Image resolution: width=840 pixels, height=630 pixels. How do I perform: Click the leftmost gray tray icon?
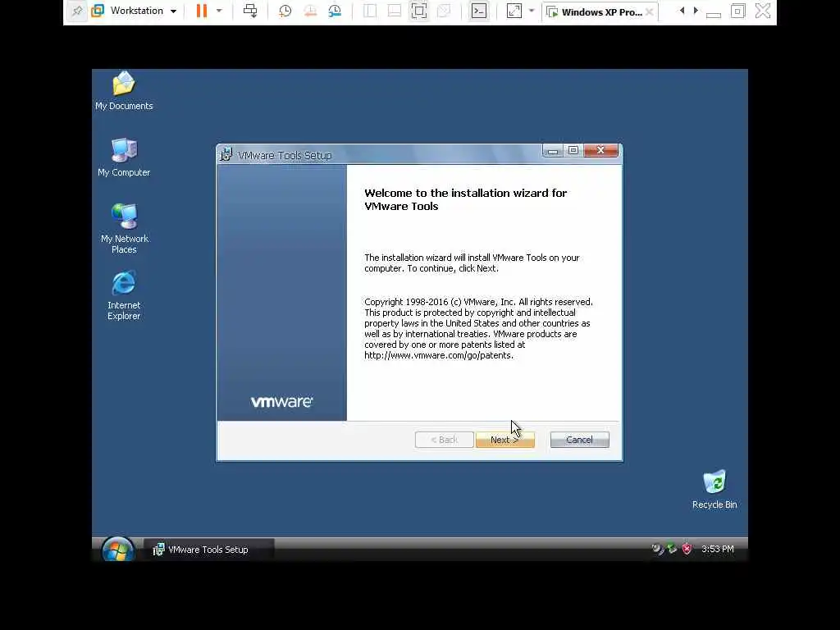tap(657, 549)
